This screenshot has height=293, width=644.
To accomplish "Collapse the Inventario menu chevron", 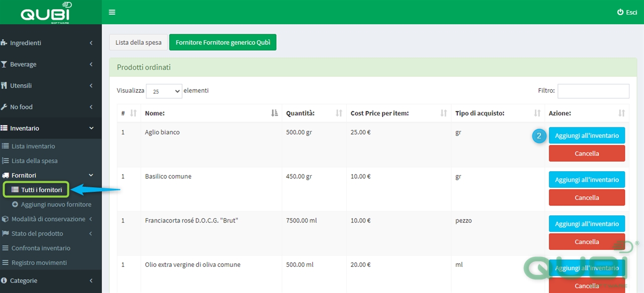I will (91, 128).
